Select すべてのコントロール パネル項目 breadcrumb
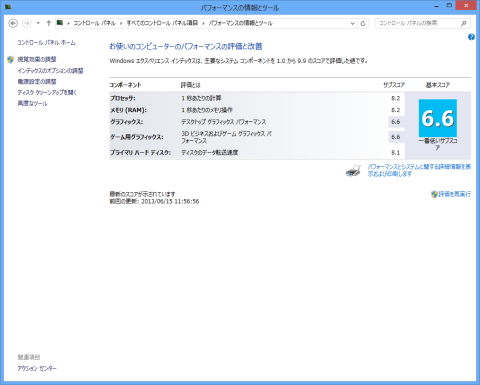 [x=162, y=23]
